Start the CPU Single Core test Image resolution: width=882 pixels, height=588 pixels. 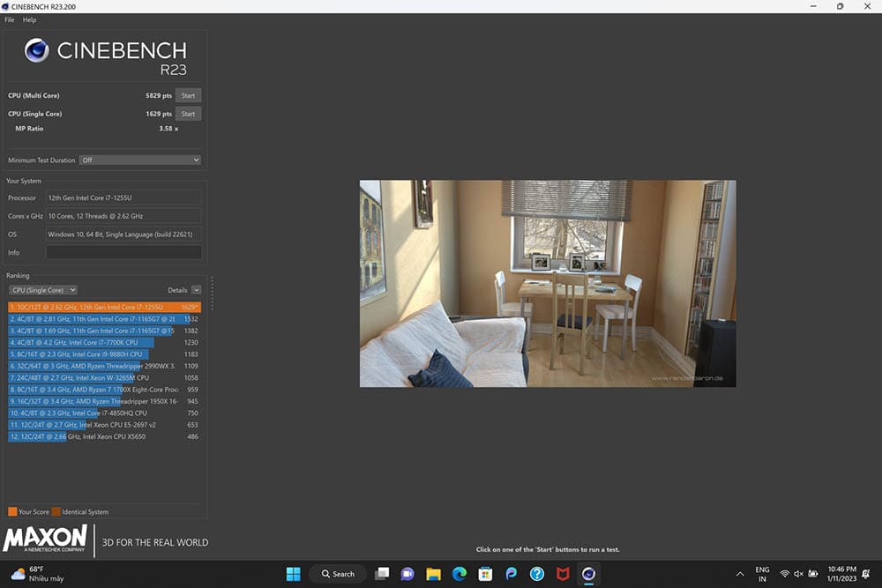[x=188, y=114]
